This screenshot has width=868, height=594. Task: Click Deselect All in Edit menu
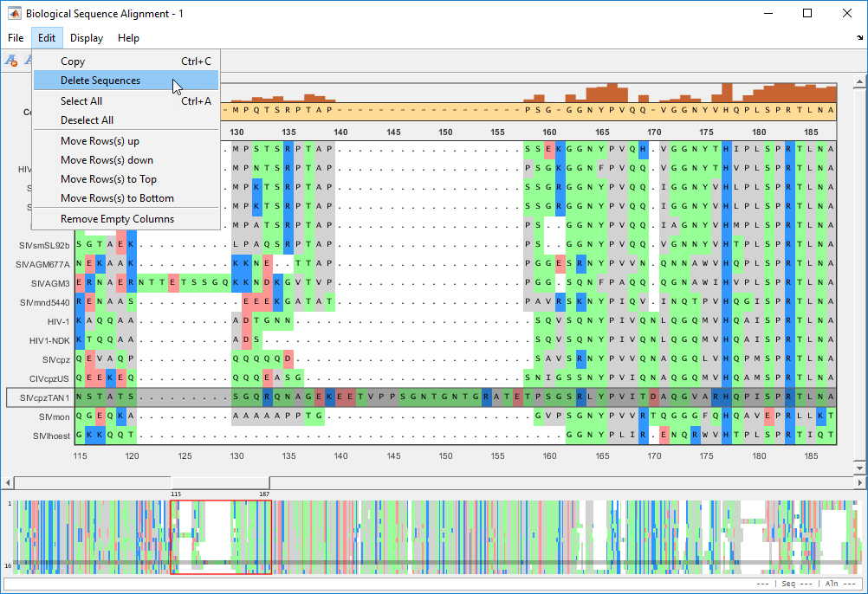click(x=87, y=120)
